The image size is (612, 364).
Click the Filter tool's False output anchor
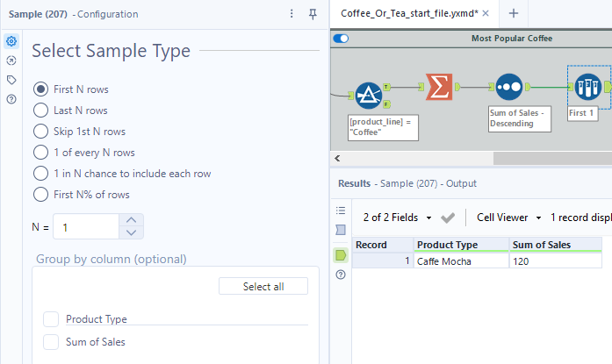[386, 104]
